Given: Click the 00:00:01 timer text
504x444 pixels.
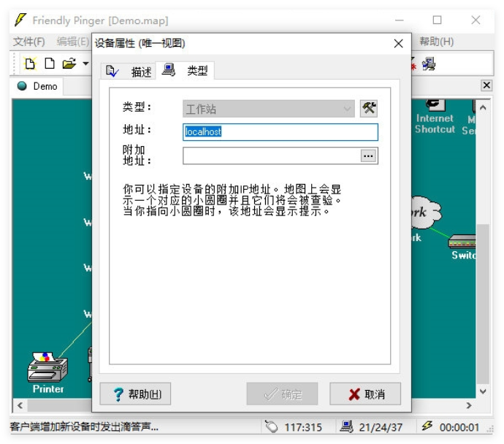Looking at the screenshot, I should (x=459, y=427).
